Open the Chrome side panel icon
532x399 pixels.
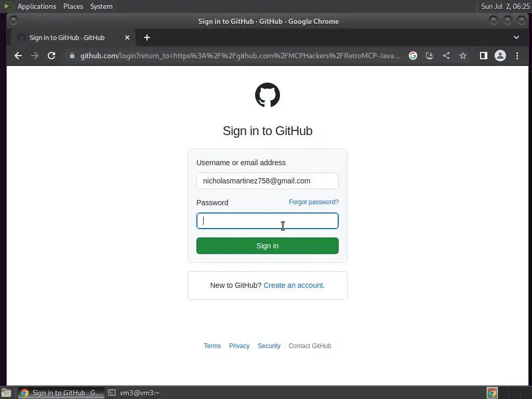point(484,56)
